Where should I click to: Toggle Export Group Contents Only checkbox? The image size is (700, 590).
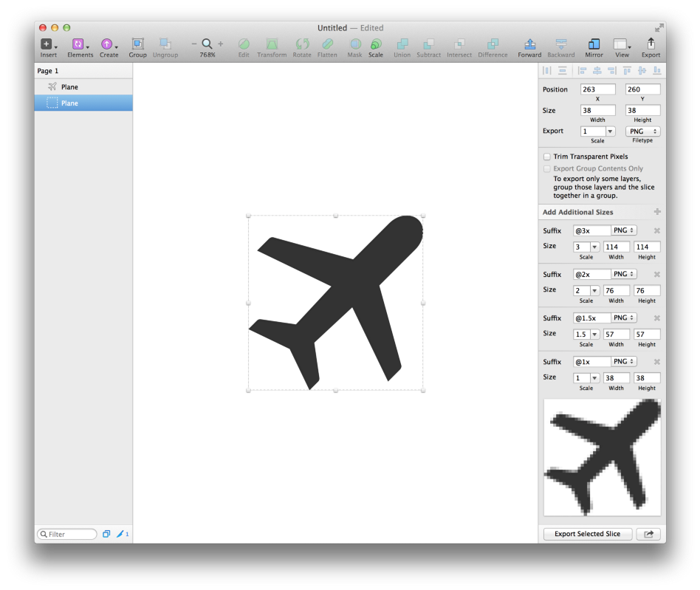point(547,168)
